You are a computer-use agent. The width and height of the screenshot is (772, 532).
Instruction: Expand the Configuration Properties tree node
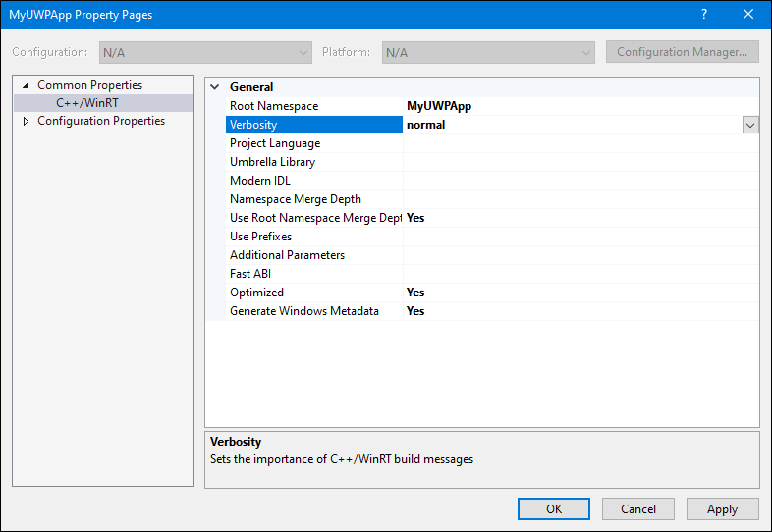click(26, 121)
